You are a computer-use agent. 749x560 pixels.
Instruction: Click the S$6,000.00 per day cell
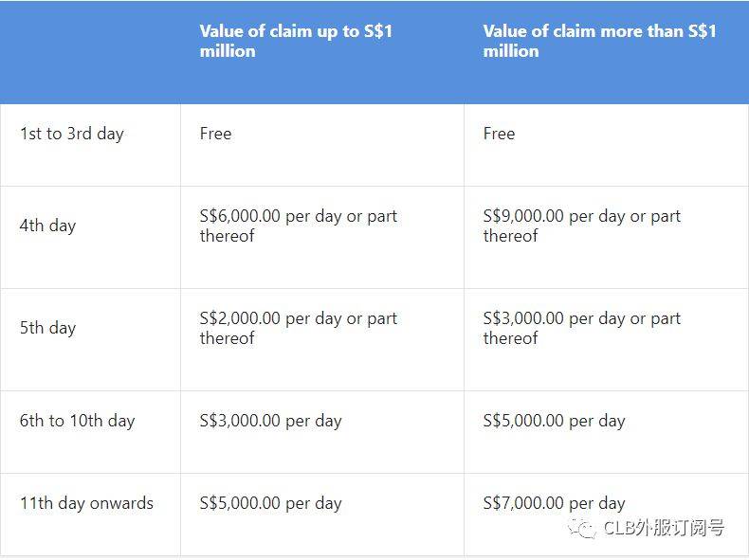pyautogui.click(x=298, y=226)
